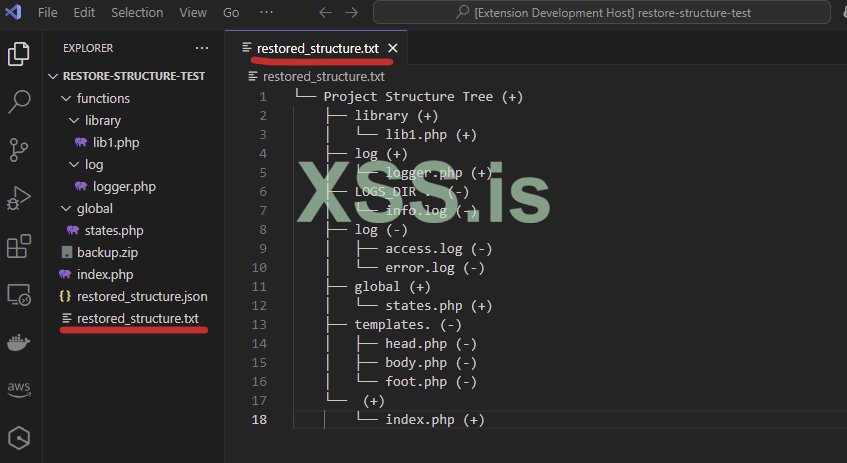
Task: Click 'foot.php (-)' line in editor
Action: point(431,381)
